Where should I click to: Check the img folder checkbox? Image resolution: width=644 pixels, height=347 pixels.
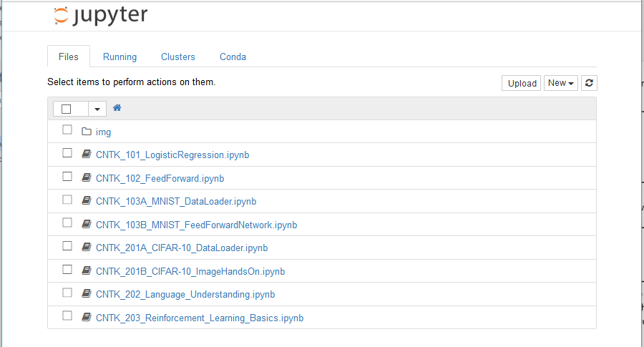(67, 129)
